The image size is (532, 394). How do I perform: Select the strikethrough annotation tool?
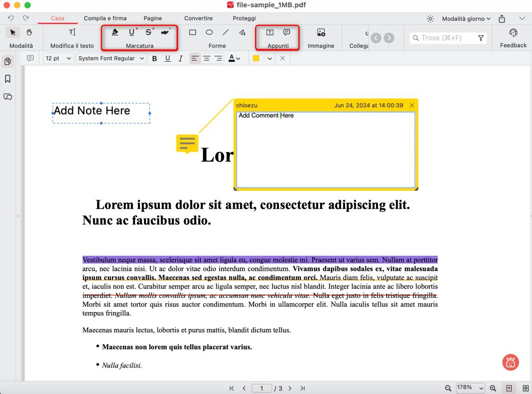[148, 32]
